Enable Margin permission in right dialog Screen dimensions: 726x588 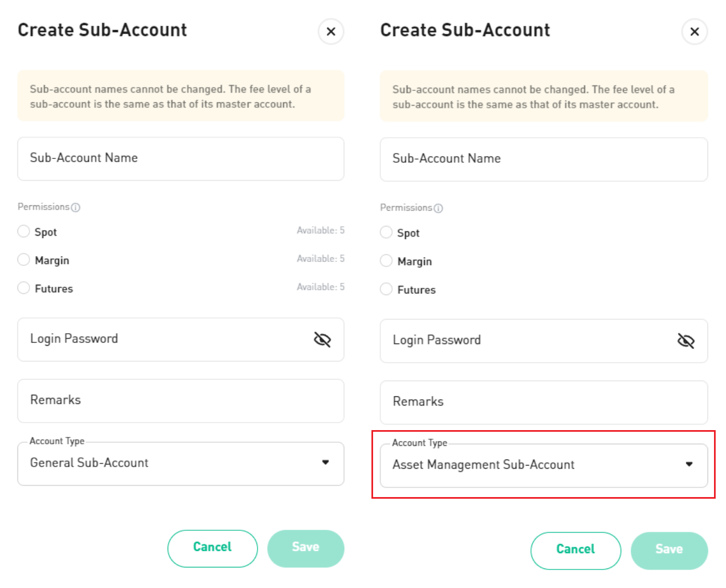[x=387, y=261]
